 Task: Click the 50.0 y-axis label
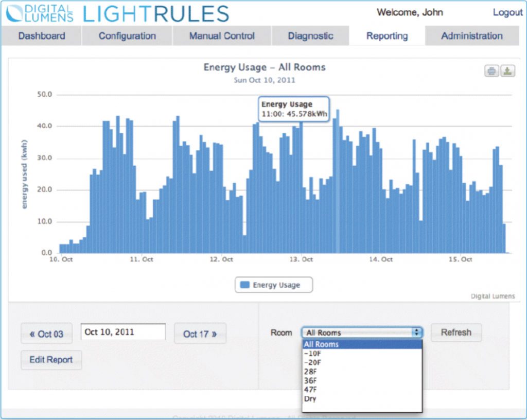45,94
